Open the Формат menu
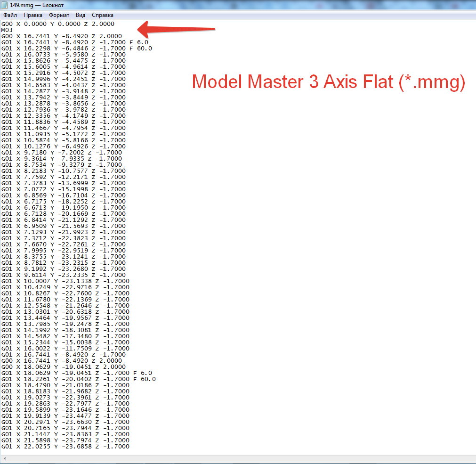The width and height of the screenshot is (476, 464). (59, 15)
